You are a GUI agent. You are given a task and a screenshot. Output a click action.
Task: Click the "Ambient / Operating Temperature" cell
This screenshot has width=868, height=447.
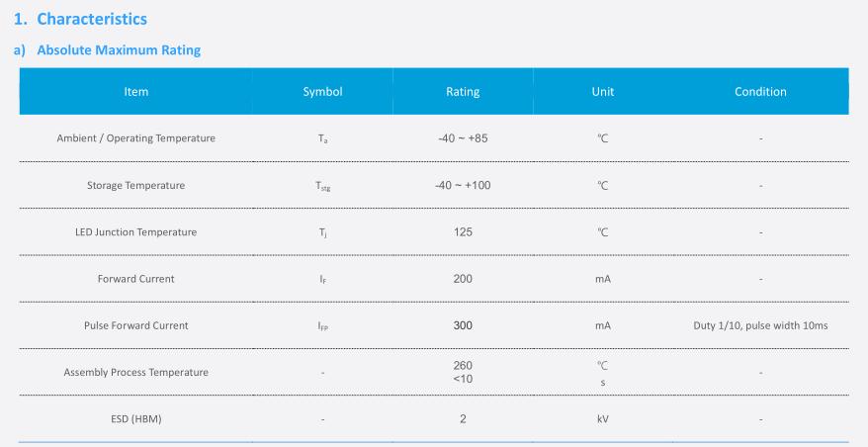coord(135,138)
